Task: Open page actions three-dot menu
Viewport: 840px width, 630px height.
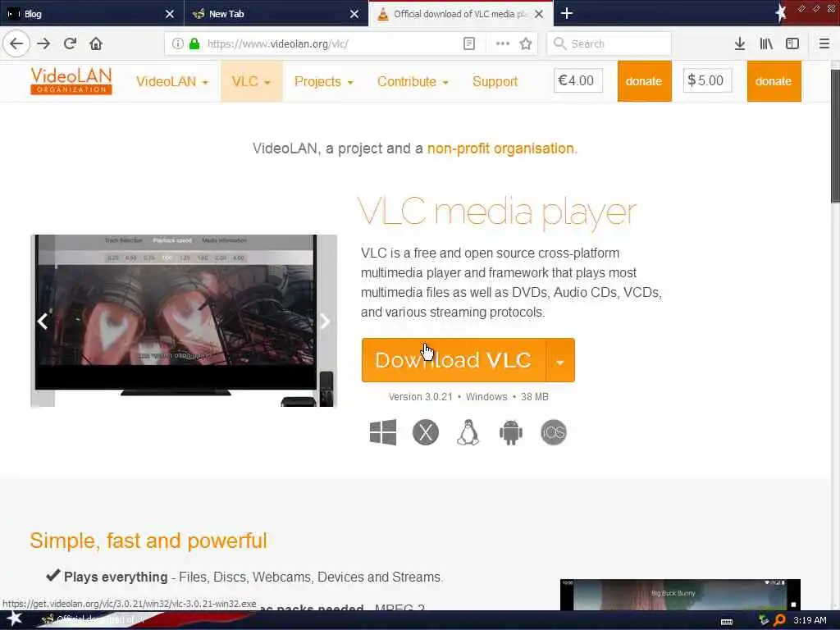Action: click(503, 44)
